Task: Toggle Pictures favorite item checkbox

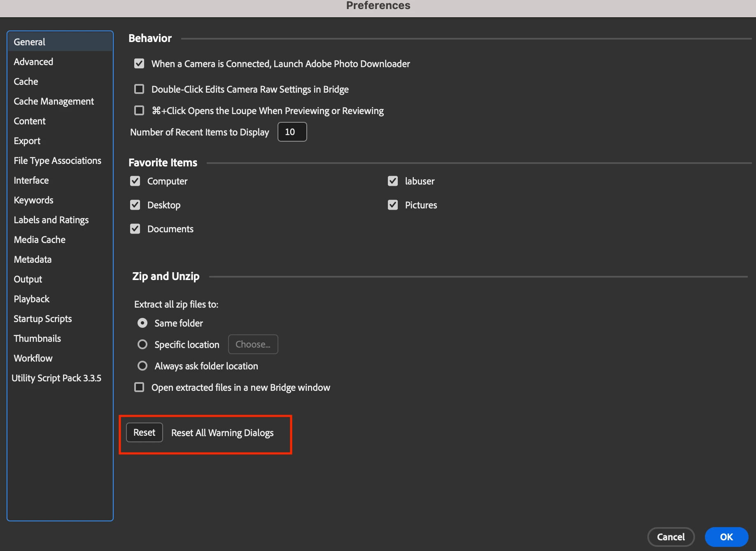Action: tap(393, 205)
